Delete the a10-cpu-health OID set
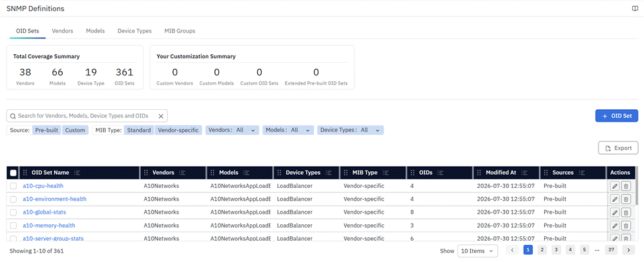 [x=625, y=186]
